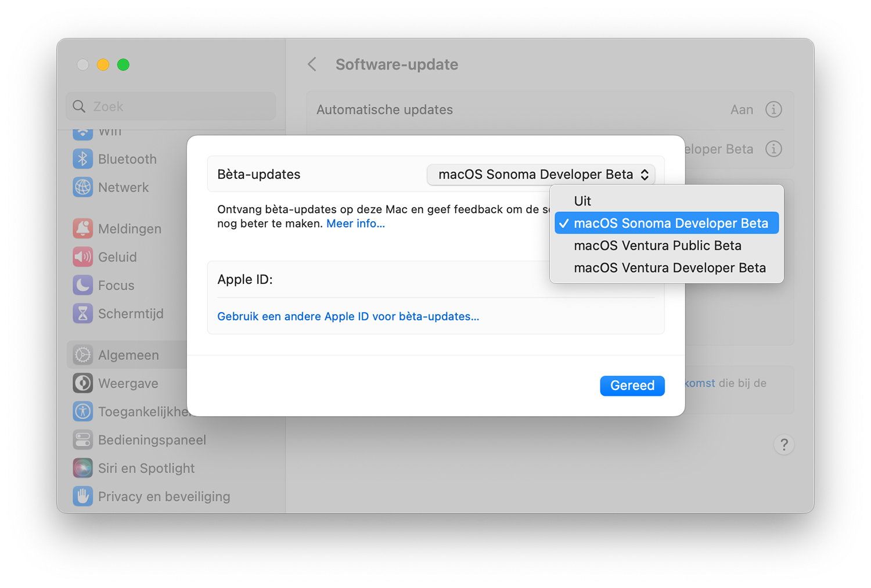Select Meldingen label in sidebar
The width and height of the screenshot is (871, 588).
pos(129,229)
